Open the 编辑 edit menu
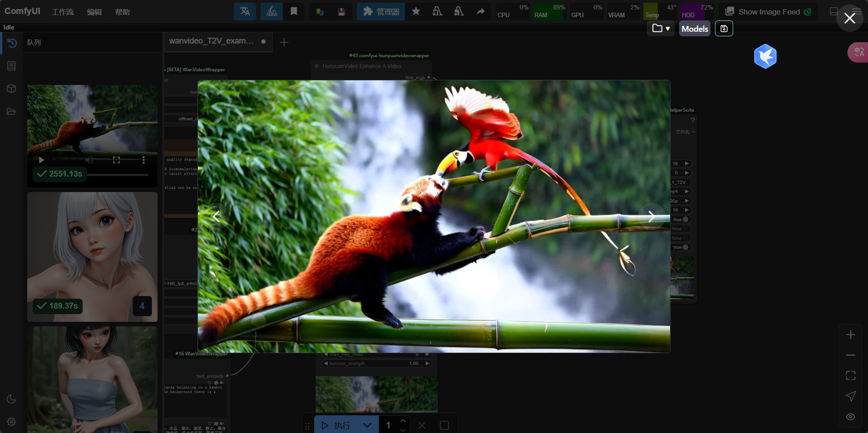 [x=94, y=12]
